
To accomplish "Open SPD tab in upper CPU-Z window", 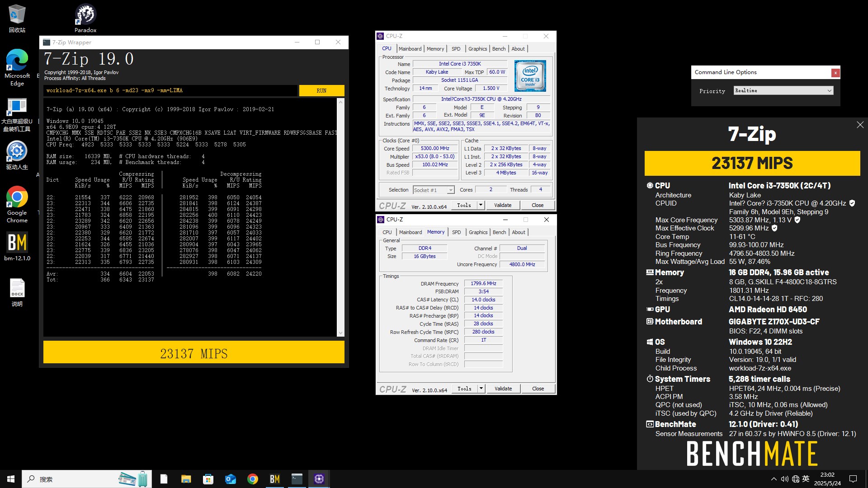I will 456,49.
